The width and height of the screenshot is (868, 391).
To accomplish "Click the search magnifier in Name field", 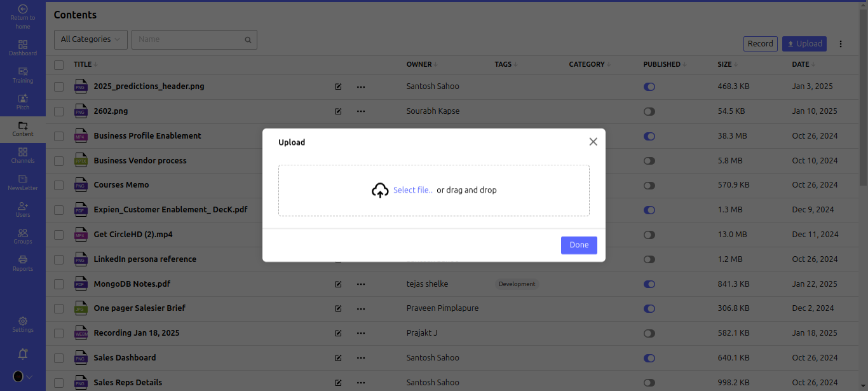I will (x=248, y=40).
